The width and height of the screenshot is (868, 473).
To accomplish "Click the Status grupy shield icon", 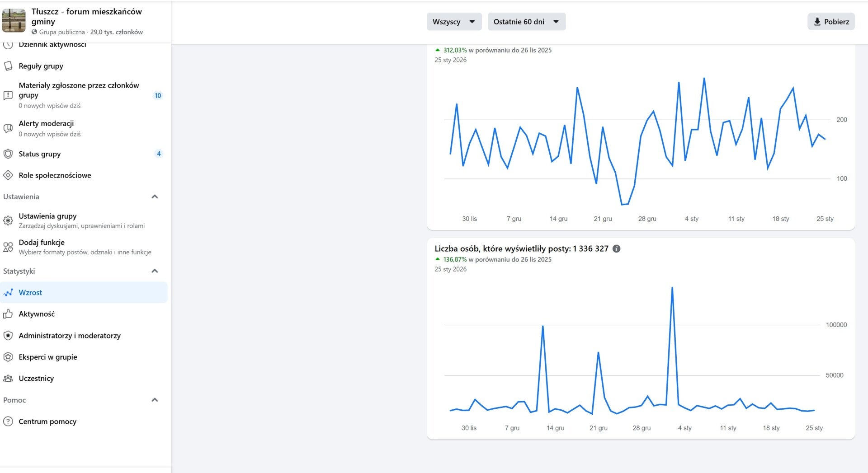I will click(x=8, y=154).
